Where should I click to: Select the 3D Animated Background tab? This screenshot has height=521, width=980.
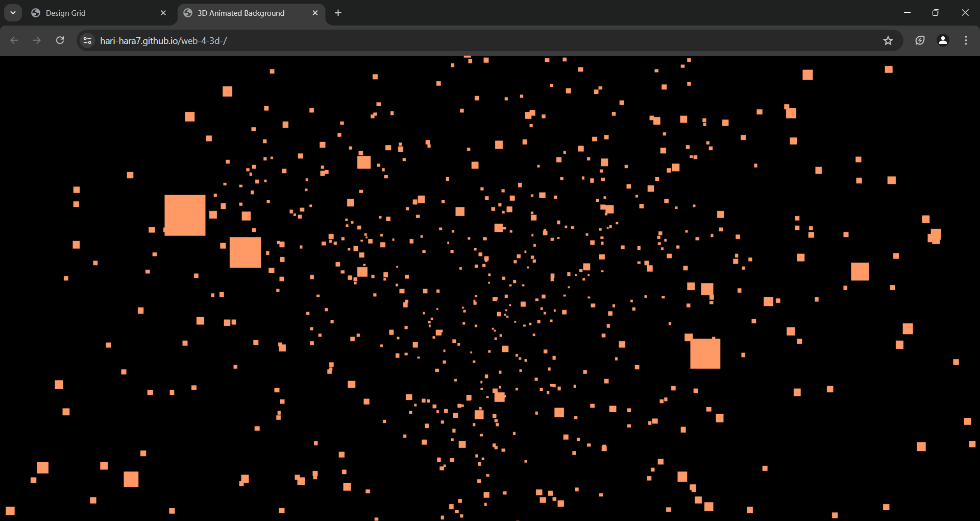251,13
